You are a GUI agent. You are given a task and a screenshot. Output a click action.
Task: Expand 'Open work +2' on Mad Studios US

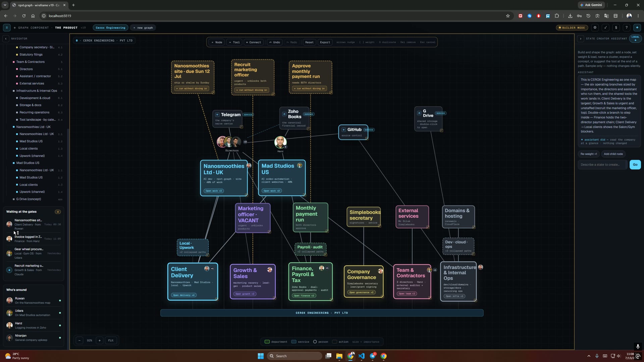click(x=272, y=191)
